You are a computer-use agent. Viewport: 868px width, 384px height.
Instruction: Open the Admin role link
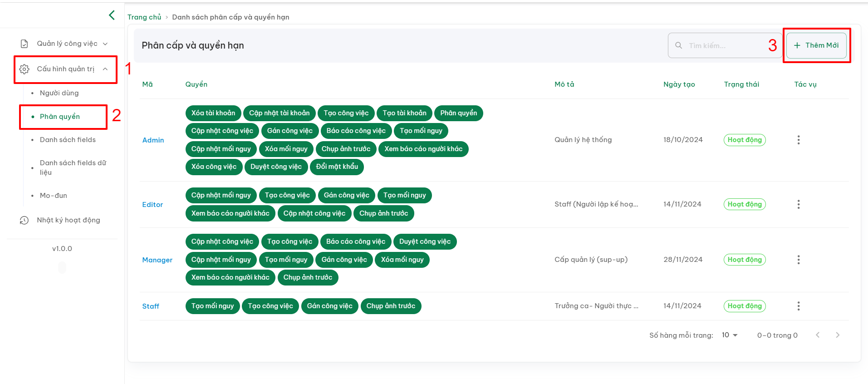pyautogui.click(x=153, y=140)
